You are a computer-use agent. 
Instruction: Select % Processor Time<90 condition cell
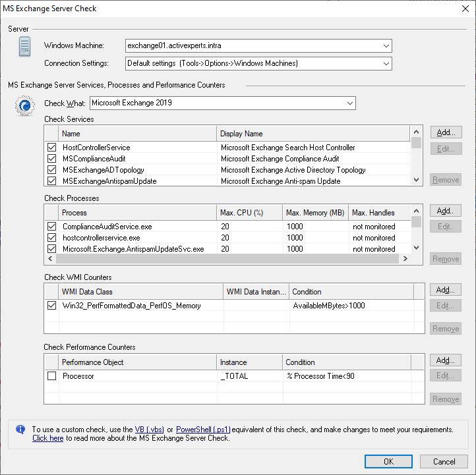320,376
